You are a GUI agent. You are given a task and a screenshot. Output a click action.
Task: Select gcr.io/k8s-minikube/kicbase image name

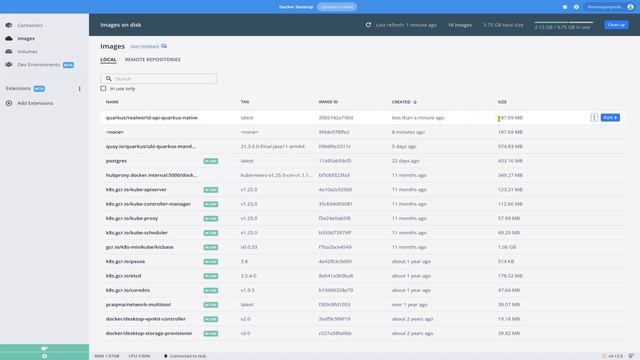pos(140,247)
